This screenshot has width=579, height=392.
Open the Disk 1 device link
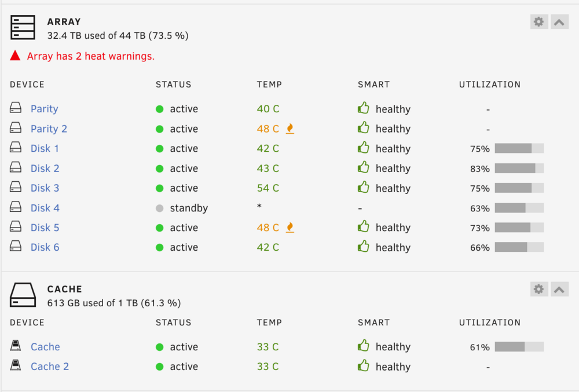click(45, 148)
